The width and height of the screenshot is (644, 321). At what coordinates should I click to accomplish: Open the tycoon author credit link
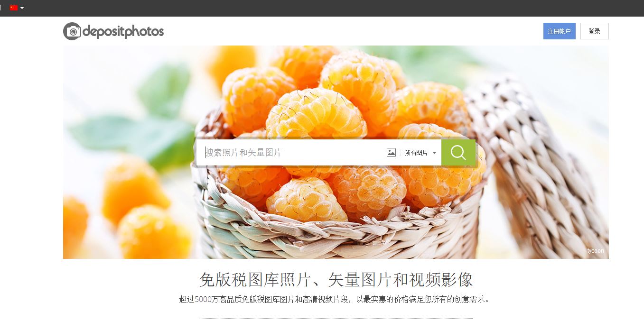click(595, 251)
